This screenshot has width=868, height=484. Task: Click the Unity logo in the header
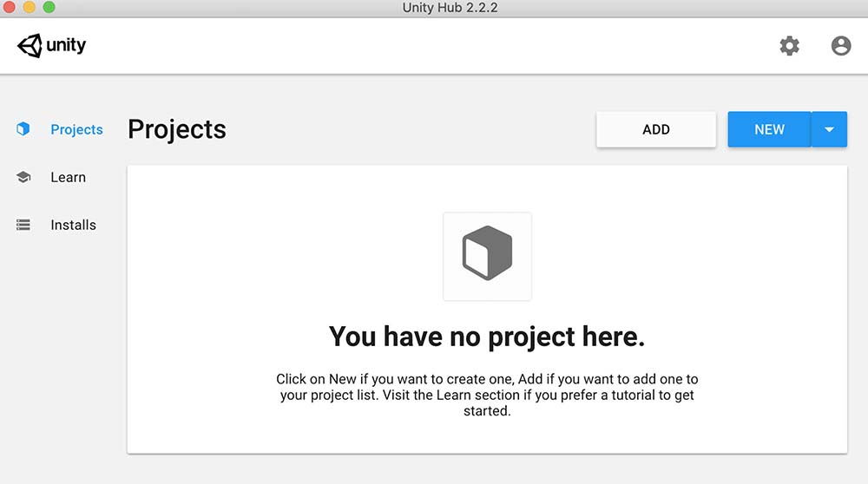pyautogui.click(x=52, y=45)
